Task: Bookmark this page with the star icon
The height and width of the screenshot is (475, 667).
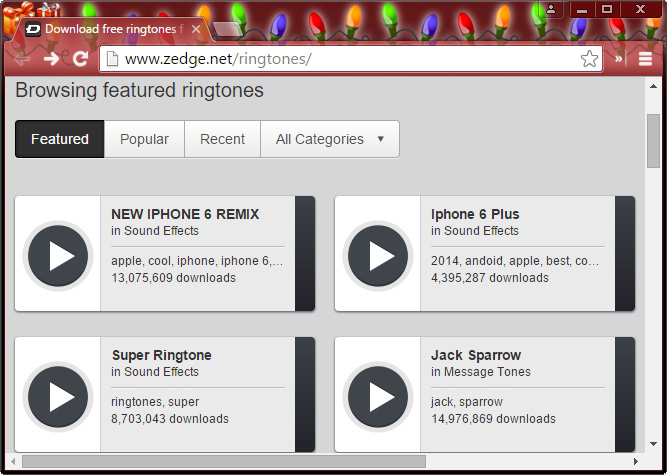Action: click(589, 59)
